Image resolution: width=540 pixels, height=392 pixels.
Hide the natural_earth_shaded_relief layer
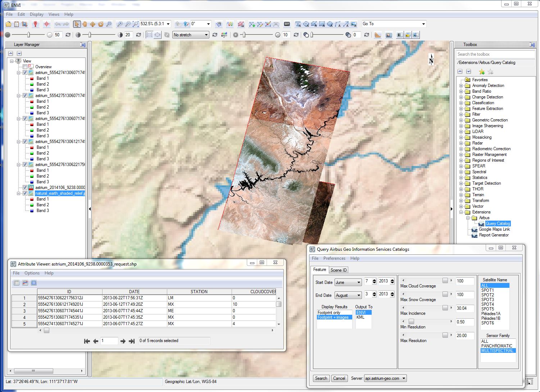(x=24, y=193)
